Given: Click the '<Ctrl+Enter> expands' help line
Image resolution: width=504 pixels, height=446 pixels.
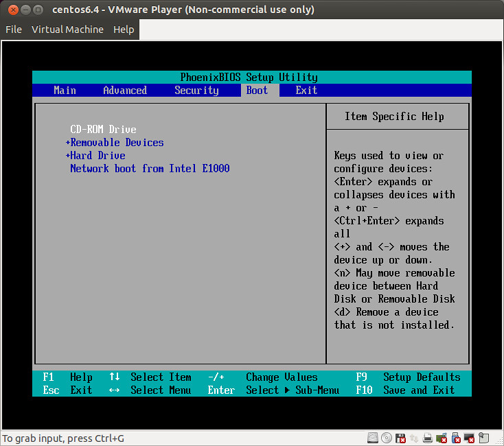Looking at the screenshot, I should (x=389, y=221).
